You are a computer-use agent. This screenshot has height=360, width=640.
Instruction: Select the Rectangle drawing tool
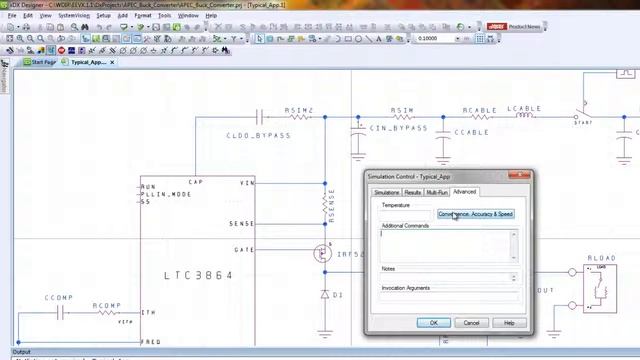point(348,39)
